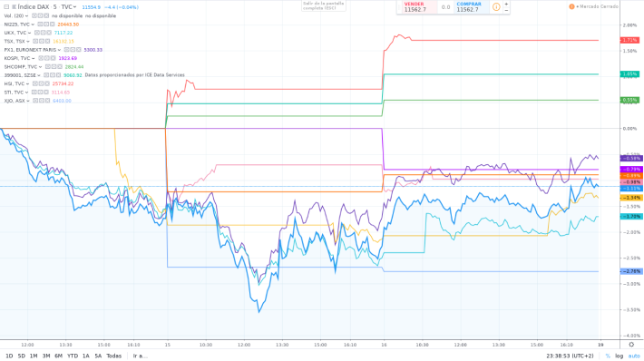Screen dimensions: 644x361
Task: Remove HSI, TVC series
Action: (47, 83)
